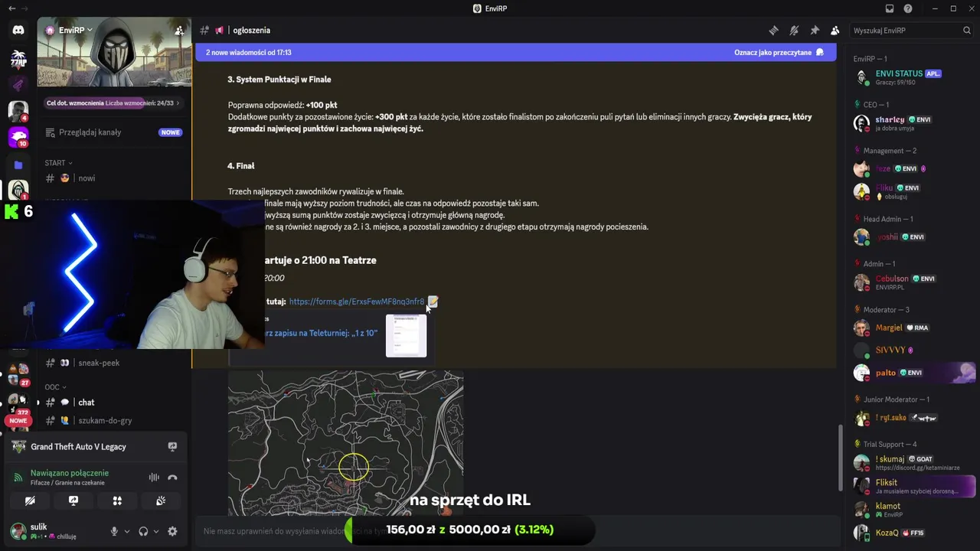
Task: Enlarge the map image attachment
Action: click(x=345, y=444)
